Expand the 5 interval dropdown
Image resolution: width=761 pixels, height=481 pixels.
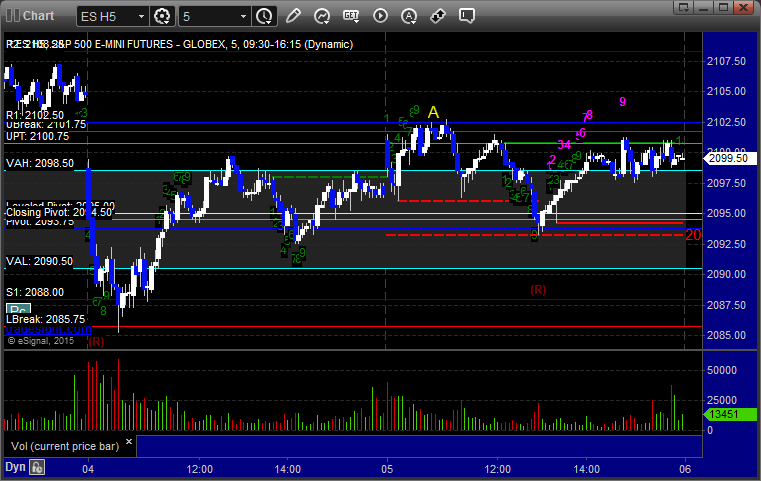pyautogui.click(x=244, y=17)
